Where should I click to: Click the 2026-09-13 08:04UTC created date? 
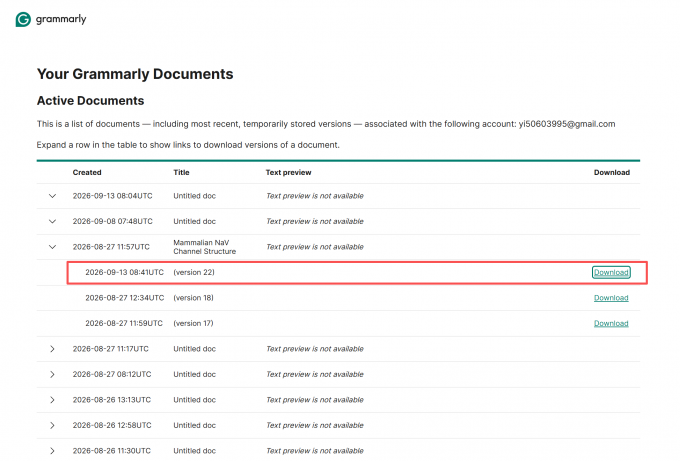tap(112, 196)
